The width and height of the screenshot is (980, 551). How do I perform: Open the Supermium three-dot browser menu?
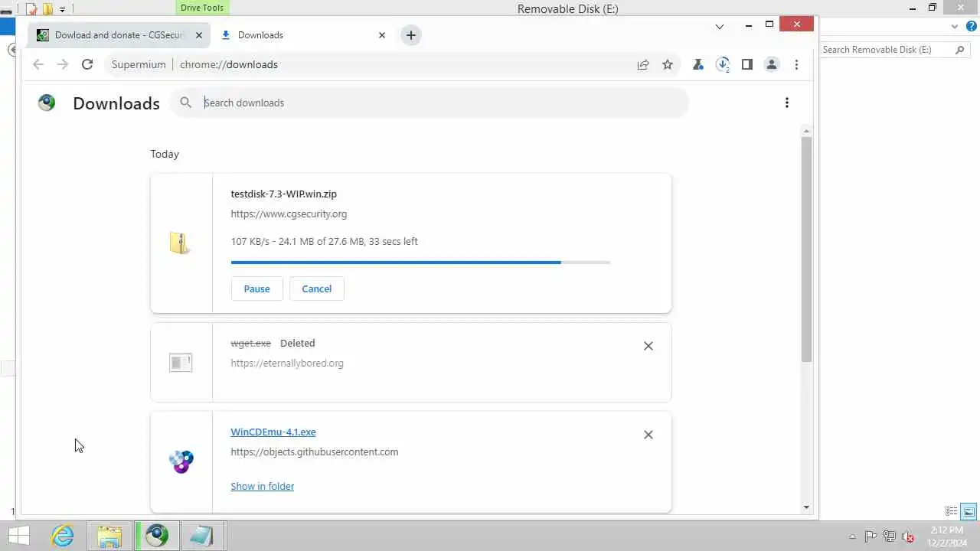(x=796, y=64)
